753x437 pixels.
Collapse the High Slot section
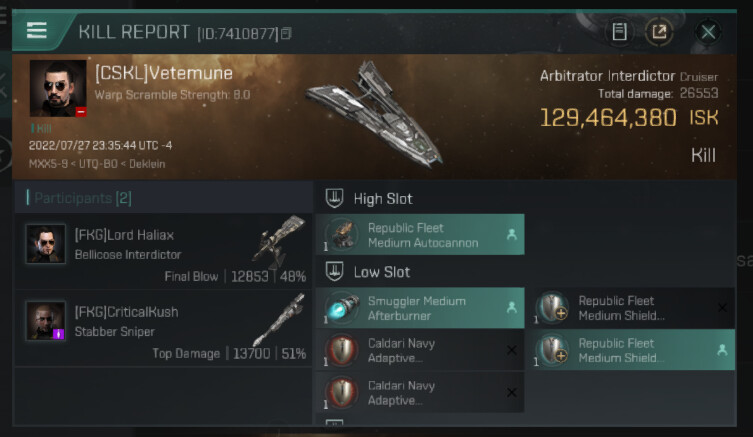pos(336,198)
